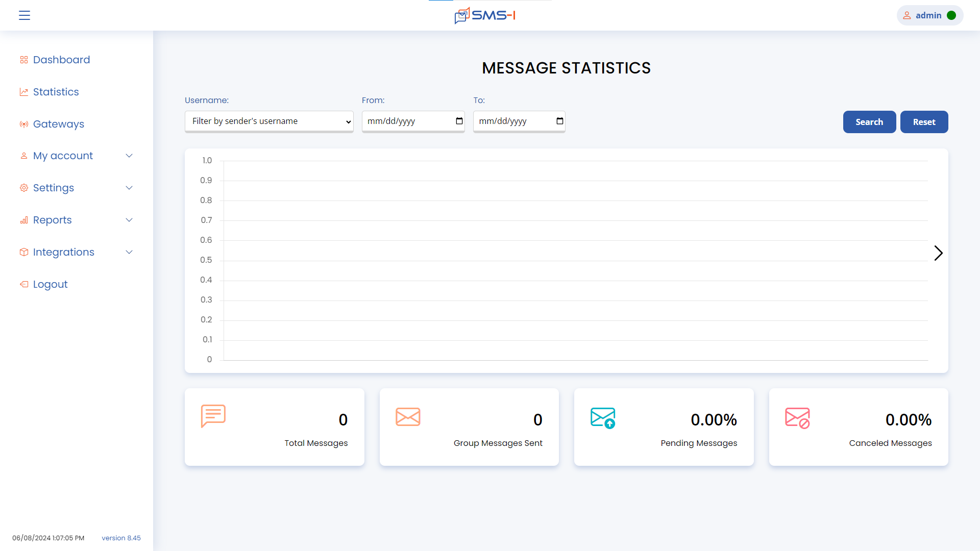The image size is (980, 551).
Task: Click the Reports bar chart icon
Action: [24, 220]
